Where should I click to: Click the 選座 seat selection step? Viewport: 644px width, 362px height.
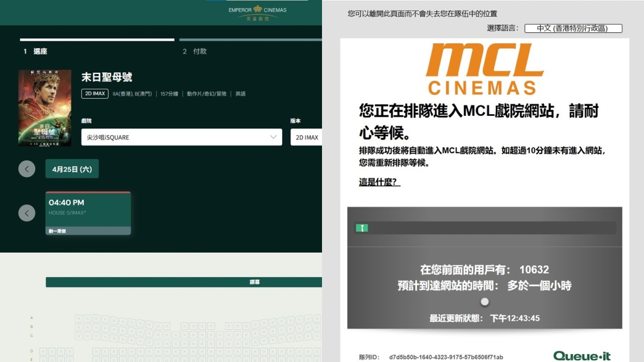tap(35, 51)
